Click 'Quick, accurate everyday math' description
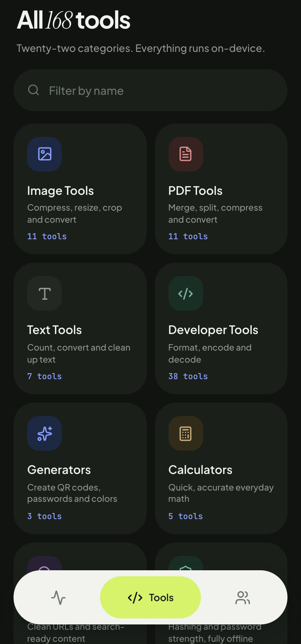This screenshot has width=301, height=644. tap(221, 493)
